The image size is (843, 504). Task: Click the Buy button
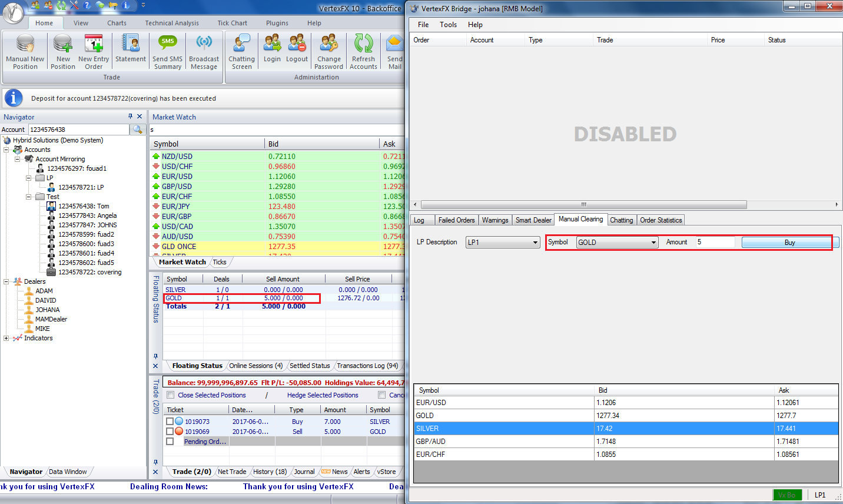[x=789, y=243]
